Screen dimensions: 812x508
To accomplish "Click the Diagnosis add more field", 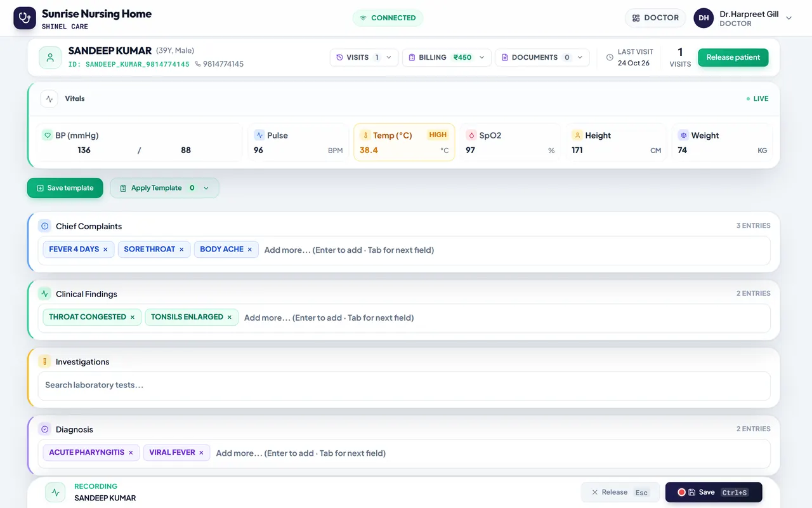I will [488, 453].
